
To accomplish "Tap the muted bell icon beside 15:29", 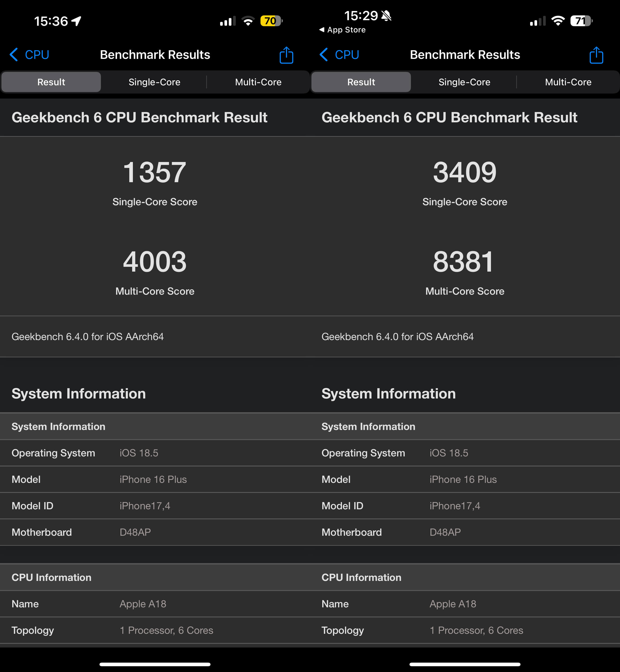I will click(x=386, y=15).
